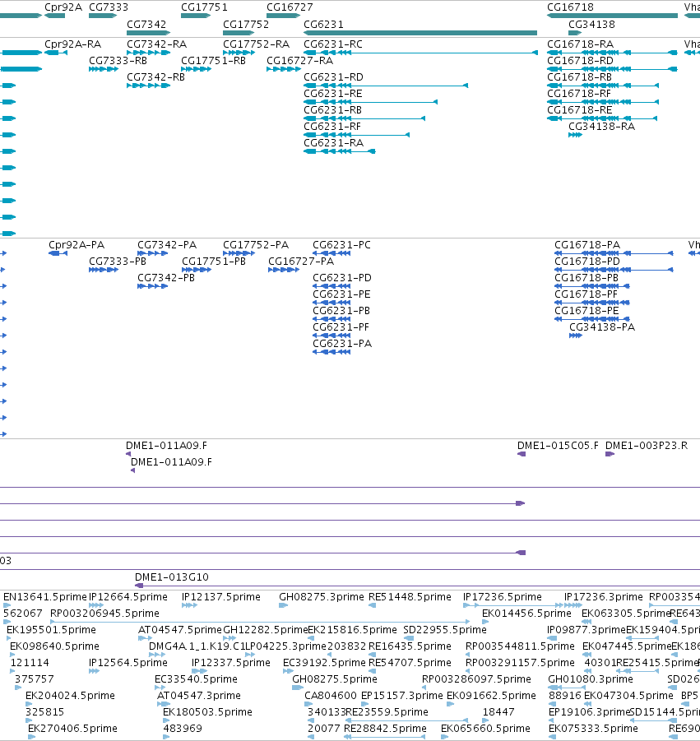
Task: Select protein CG16727-PA
Action: (x=301, y=262)
